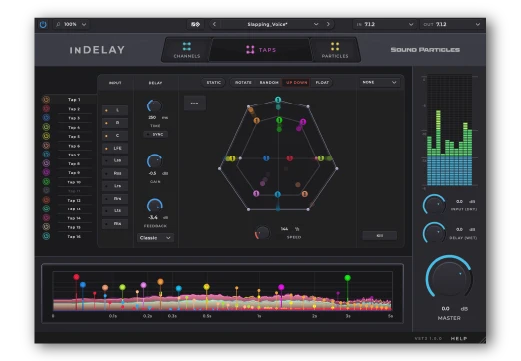Open the NONE dropdown
Image resolution: width=521 pixels, height=361 pixels.
(379, 82)
